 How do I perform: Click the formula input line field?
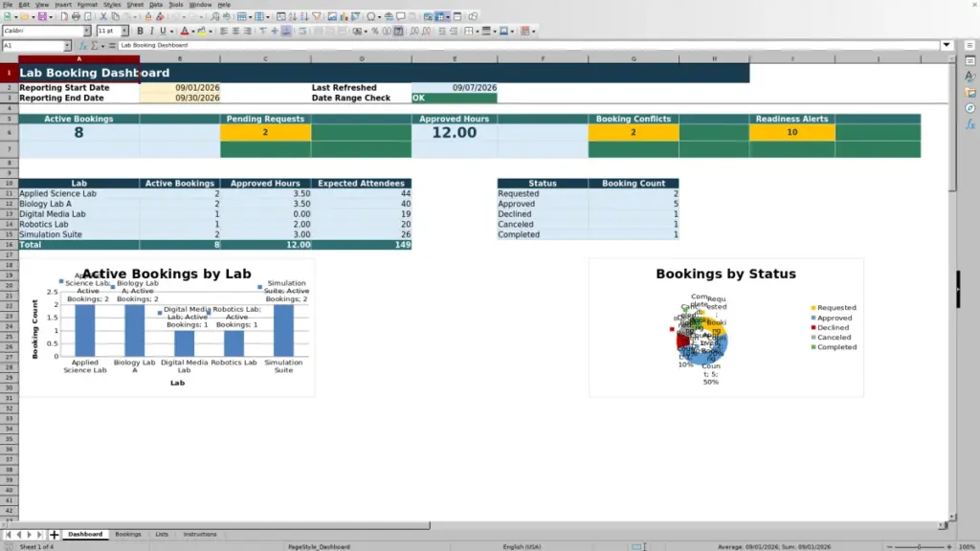(x=528, y=46)
